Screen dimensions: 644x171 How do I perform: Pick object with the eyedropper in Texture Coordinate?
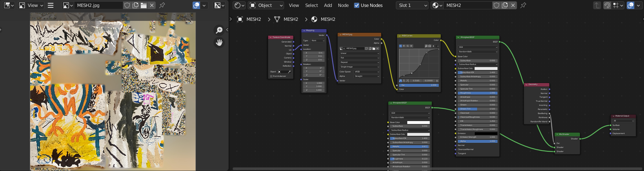point(289,72)
